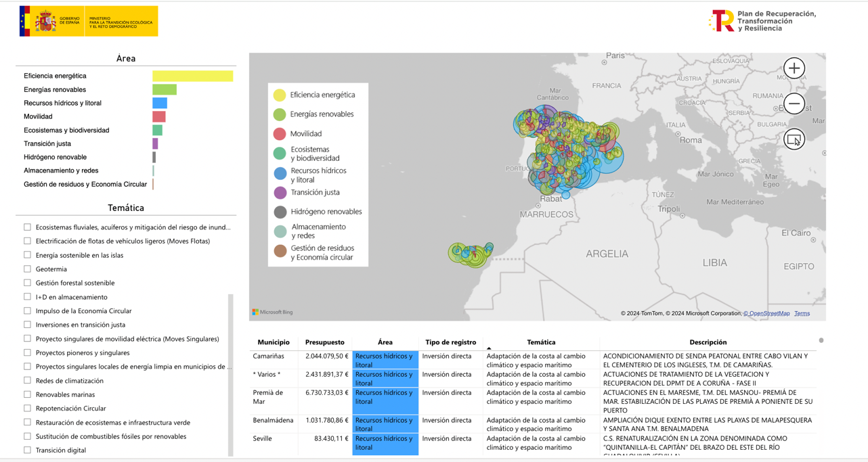The height and width of the screenshot is (462, 868).
Task: Open the map Terms link
Action: [x=802, y=313]
